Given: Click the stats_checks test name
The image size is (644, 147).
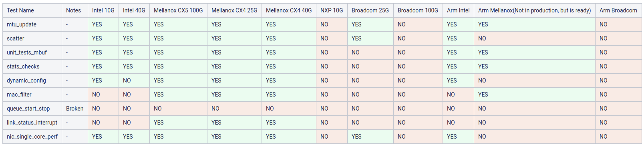Looking at the screenshot, I should coord(23,66).
